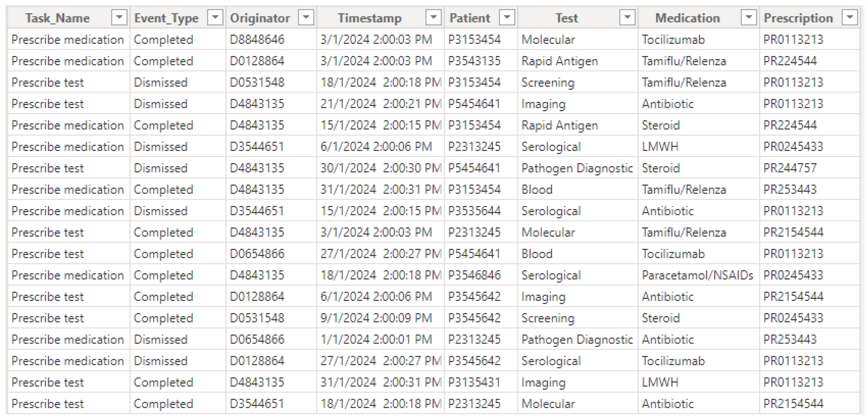Open the Task_Name column filter dropdown
The image size is (868, 420).
coord(119,17)
